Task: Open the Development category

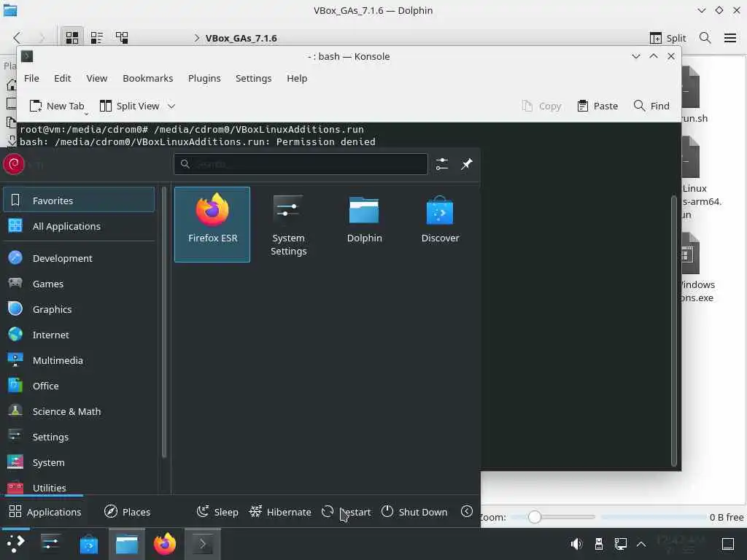Action: [x=79, y=258]
